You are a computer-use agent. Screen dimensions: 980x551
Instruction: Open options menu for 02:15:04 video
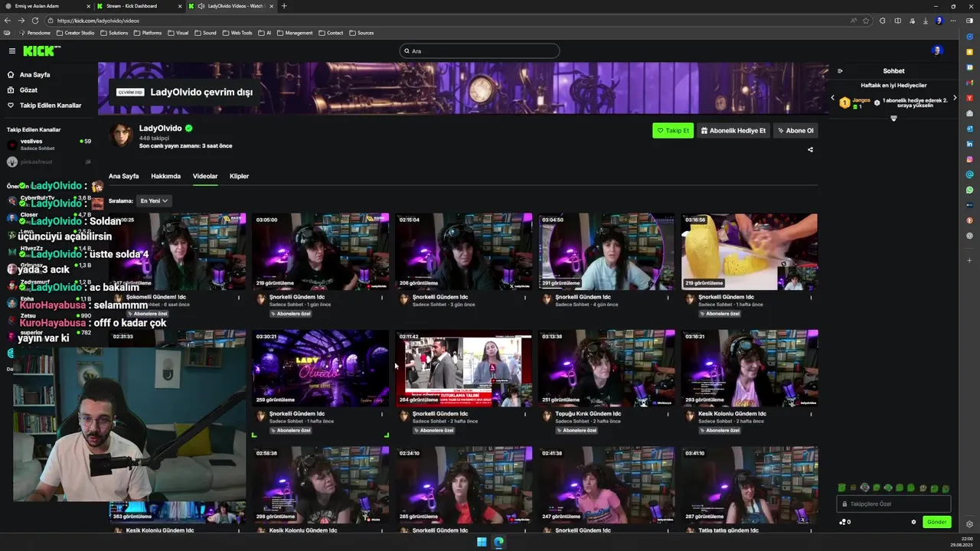pyautogui.click(x=525, y=298)
